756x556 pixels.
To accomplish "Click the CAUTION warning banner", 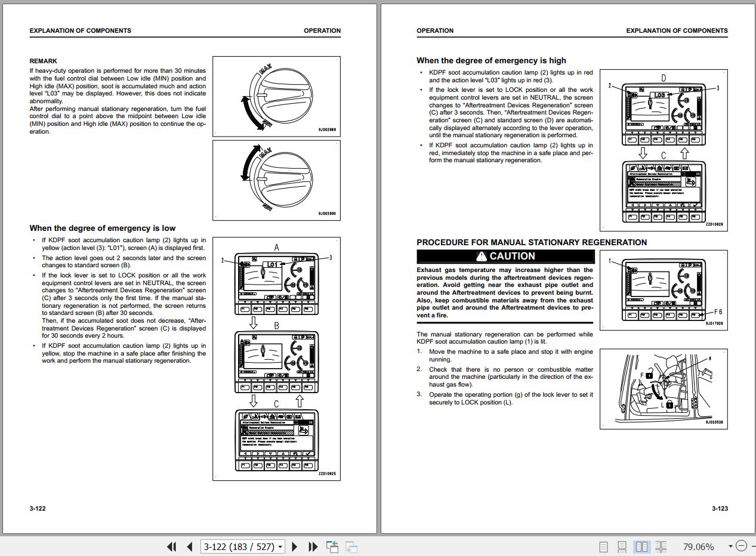I will (506, 256).
